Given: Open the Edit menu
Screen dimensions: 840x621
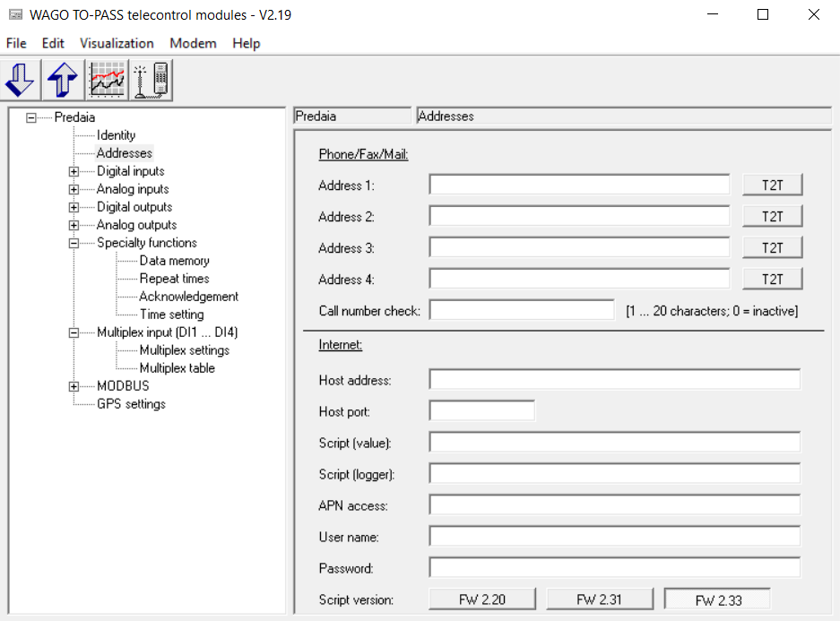Looking at the screenshot, I should coord(53,43).
